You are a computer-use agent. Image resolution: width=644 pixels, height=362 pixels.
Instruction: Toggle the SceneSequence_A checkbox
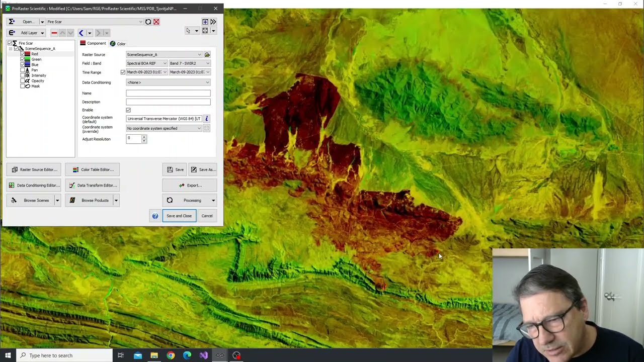coord(16,49)
